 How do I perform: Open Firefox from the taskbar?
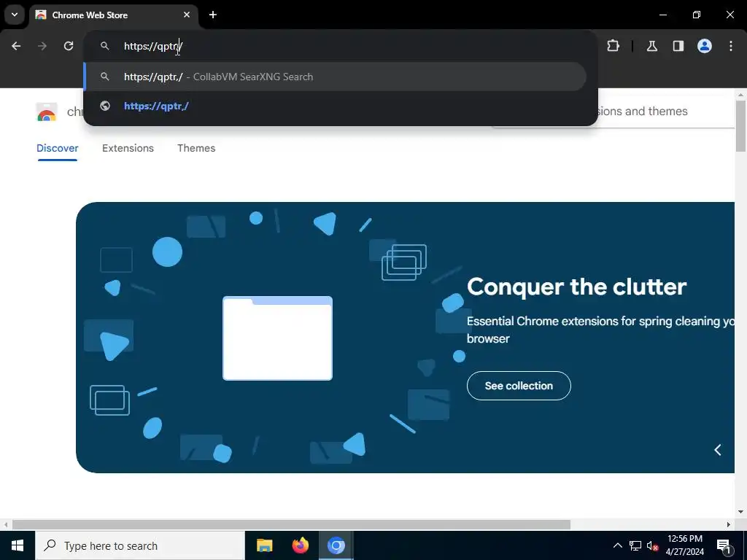pyautogui.click(x=300, y=545)
